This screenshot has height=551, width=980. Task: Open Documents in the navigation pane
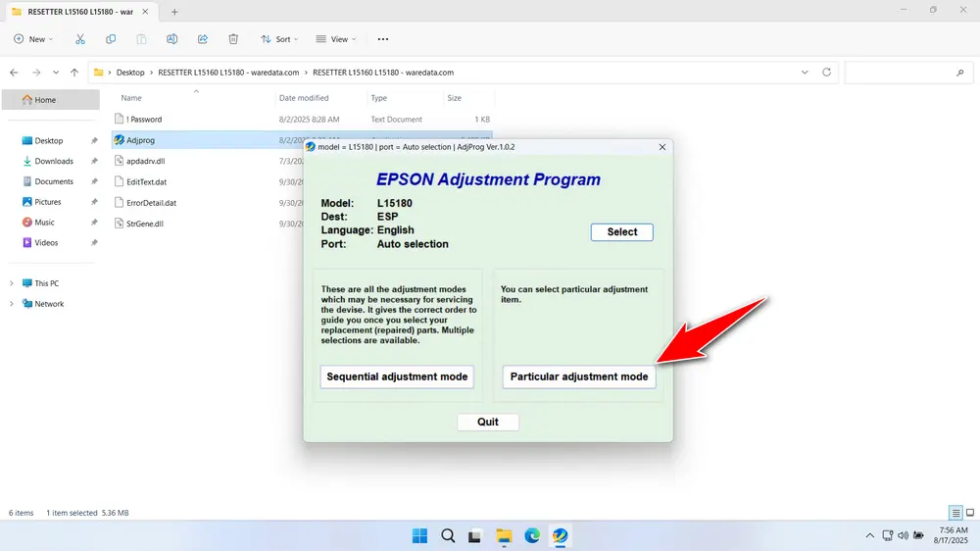(x=54, y=181)
